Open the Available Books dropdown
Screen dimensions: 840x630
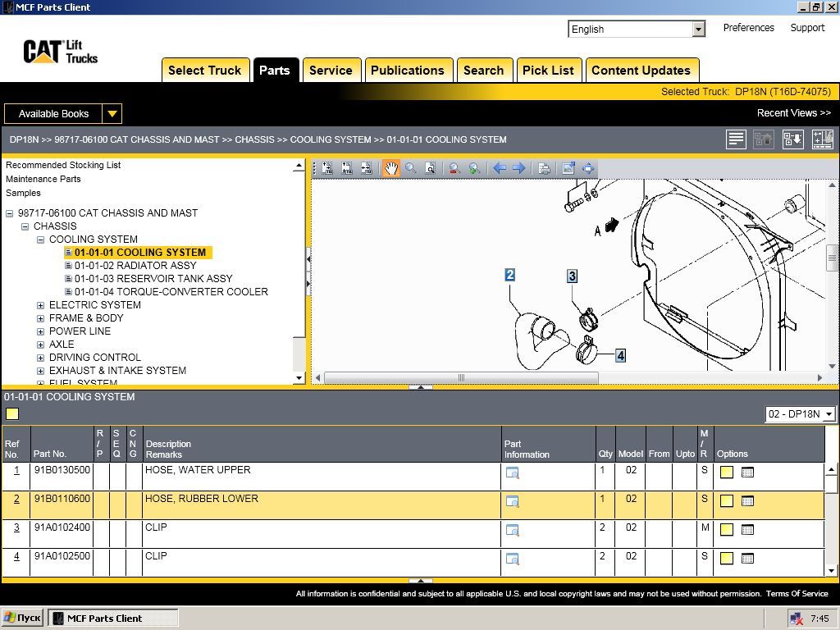[x=112, y=113]
